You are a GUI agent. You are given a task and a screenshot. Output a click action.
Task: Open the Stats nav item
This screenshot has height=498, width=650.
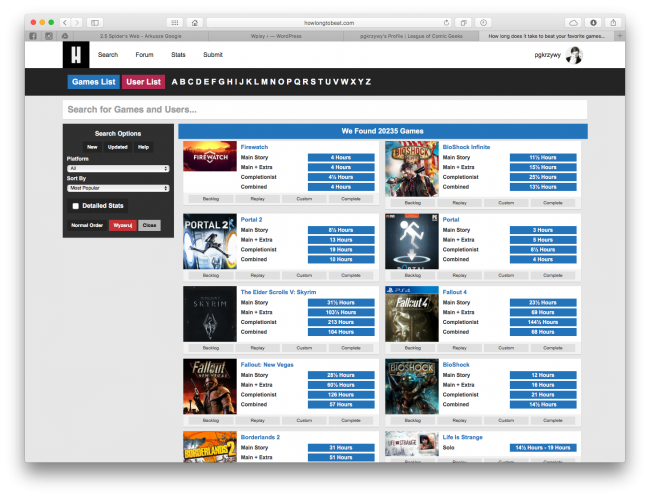click(178, 55)
